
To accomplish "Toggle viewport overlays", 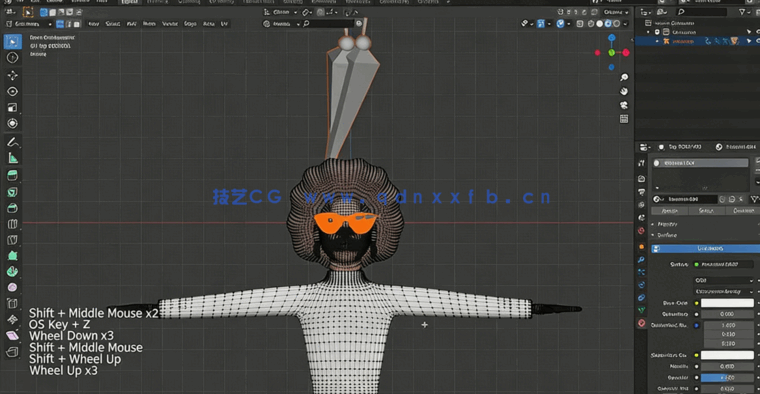I will click(x=560, y=24).
